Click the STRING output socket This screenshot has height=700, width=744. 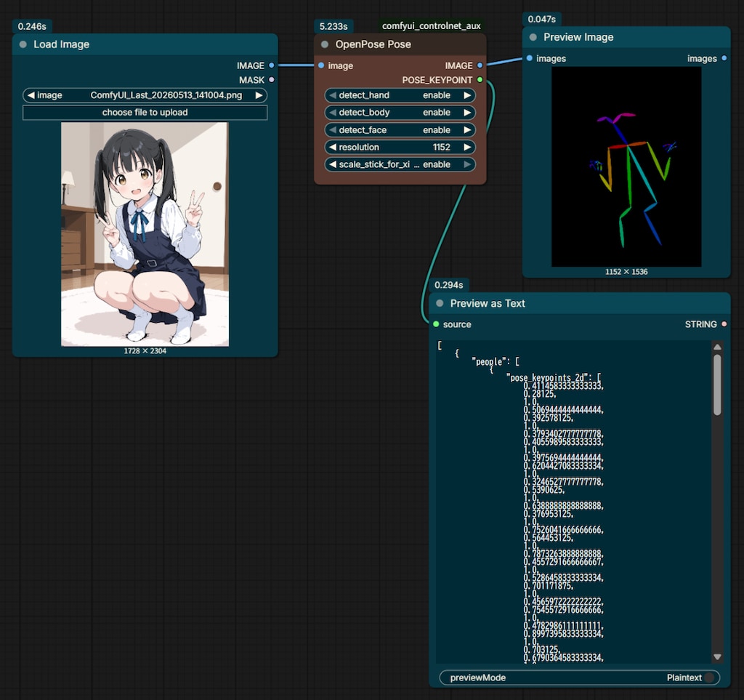pos(724,324)
